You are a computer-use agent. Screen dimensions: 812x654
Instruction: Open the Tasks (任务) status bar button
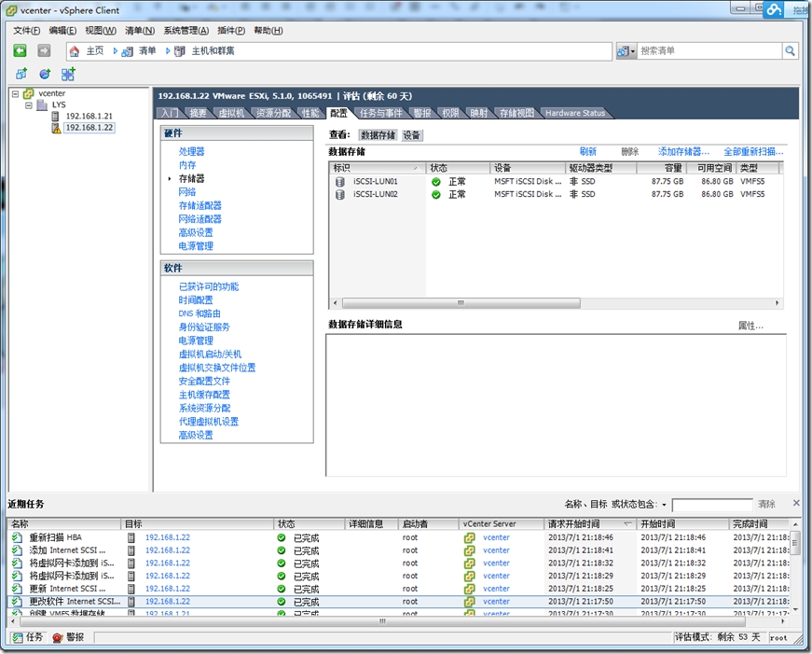tap(27, 637)
